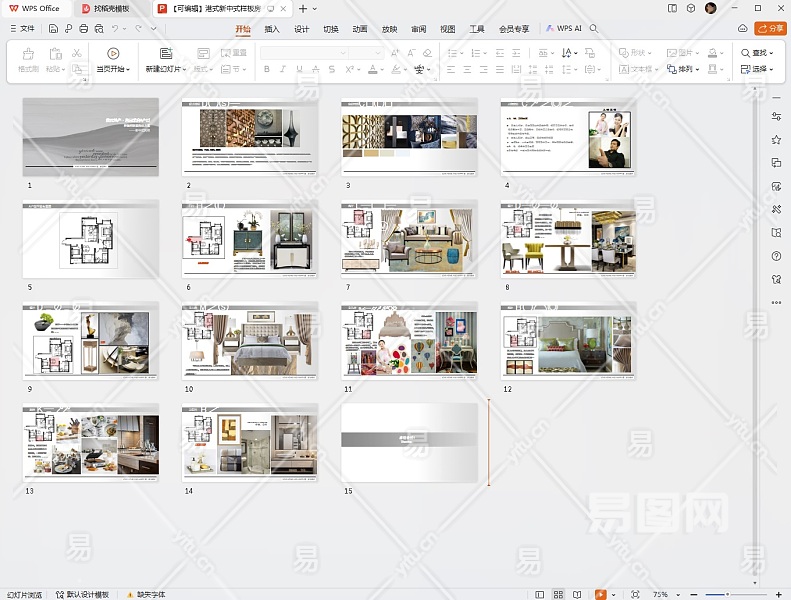This screenshot has width=791, height=600.
Task: Click the cloud sync icon beside 分享
Action: pos(742,29)
